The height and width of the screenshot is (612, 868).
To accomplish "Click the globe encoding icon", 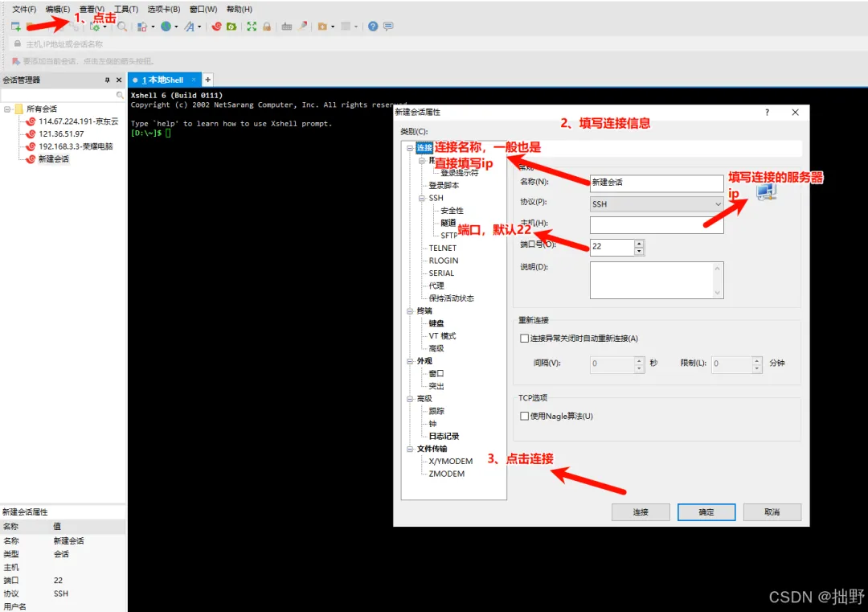I will 166,26.
